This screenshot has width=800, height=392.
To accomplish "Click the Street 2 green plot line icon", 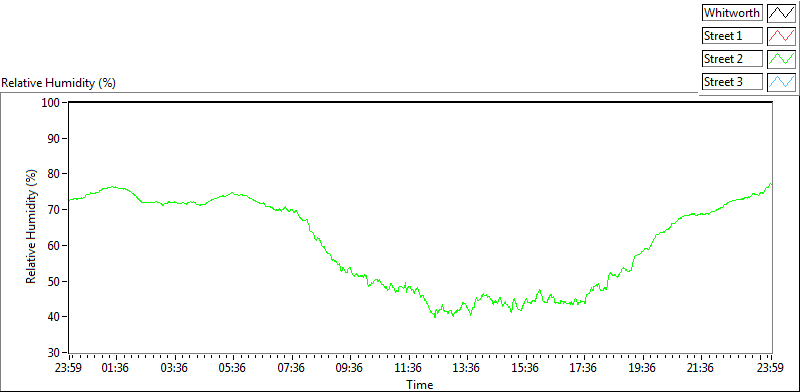I will coord(782,59).
